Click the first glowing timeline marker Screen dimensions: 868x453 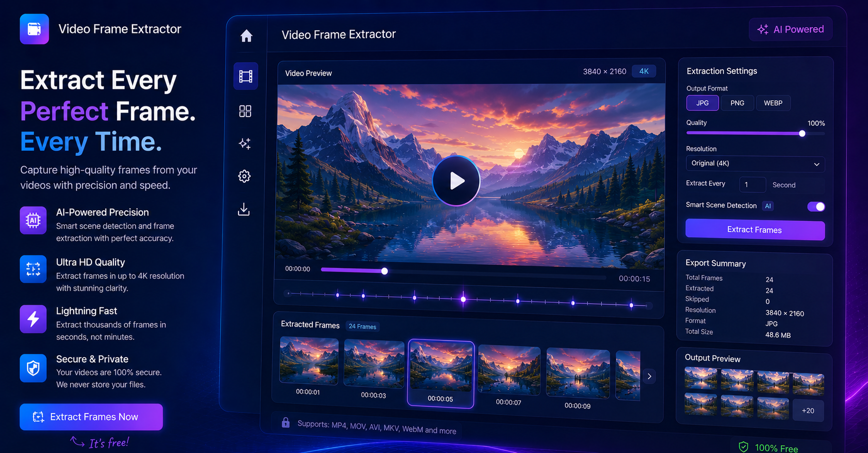(x=338, y=295)
